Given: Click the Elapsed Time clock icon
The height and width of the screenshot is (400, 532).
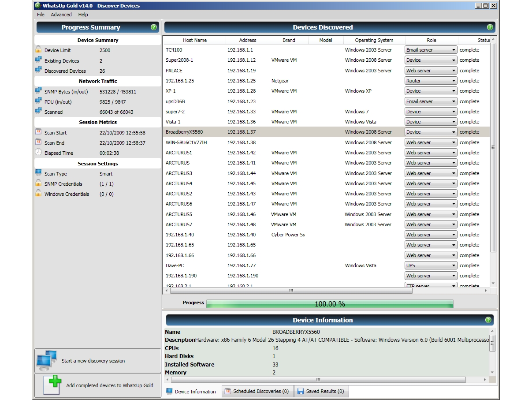Looking at the screenshot, I should pyautogui.click(x=38, y=153).
